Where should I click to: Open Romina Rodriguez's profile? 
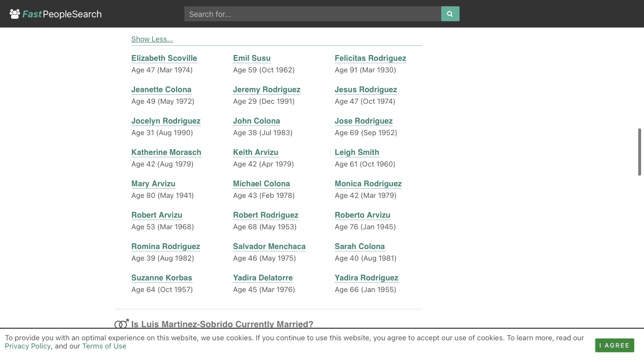coord(166,246)
